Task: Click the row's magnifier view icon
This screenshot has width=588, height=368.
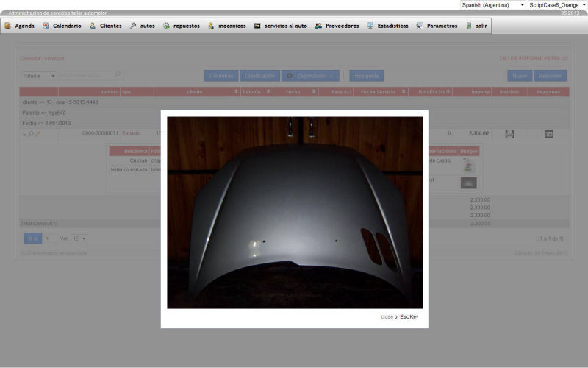Action: pyautogui.click(x=31, y=134)
